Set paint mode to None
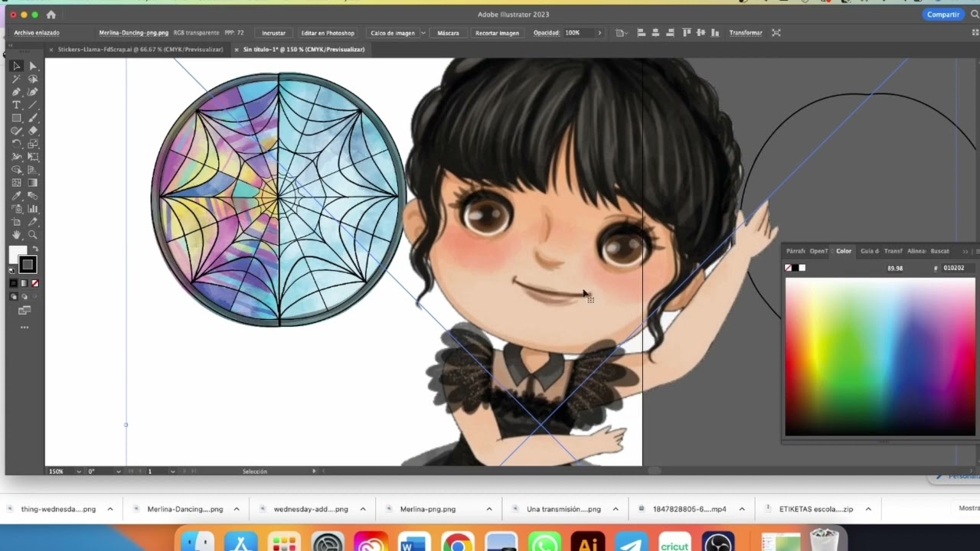Screen dimensions: 980x551 pyautogui.click(x=34, y=284)
